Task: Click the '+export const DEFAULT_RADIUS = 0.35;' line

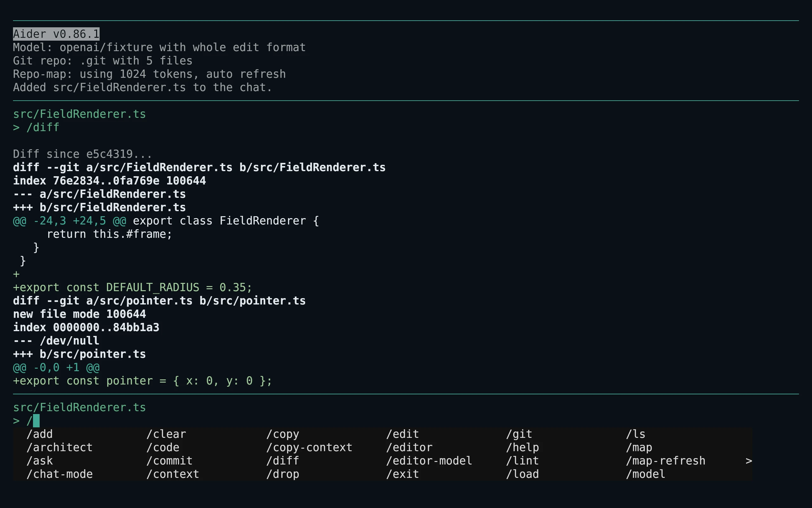Action: [133, 288]
